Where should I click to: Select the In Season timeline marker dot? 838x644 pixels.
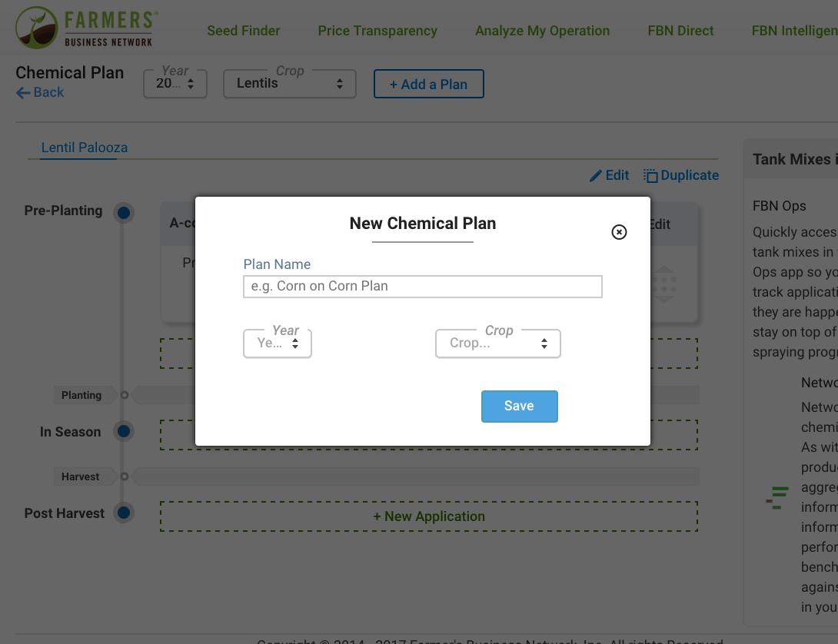(124, 431)
